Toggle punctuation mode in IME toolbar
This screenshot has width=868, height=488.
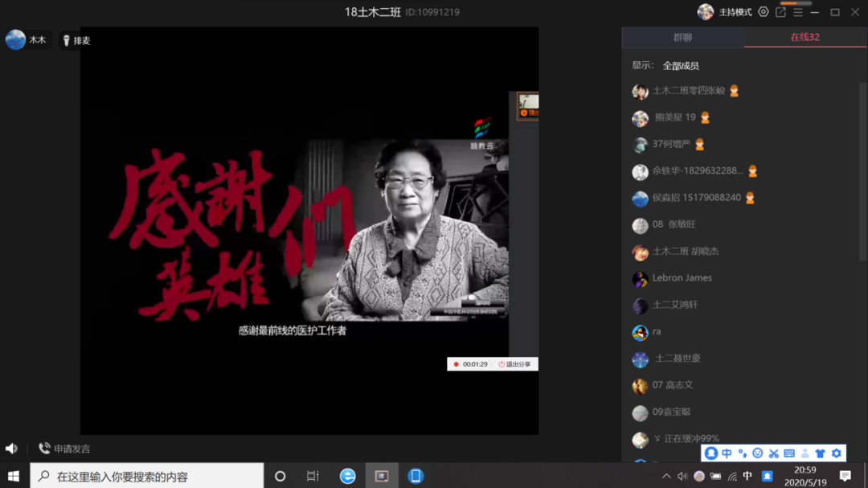pyautogui.click(x=742, y=453)
